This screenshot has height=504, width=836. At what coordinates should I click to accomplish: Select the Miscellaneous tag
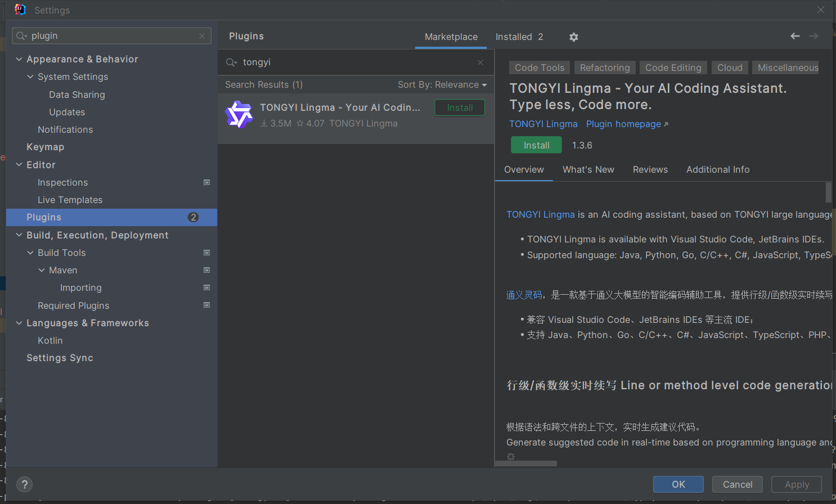coord(786,67)
